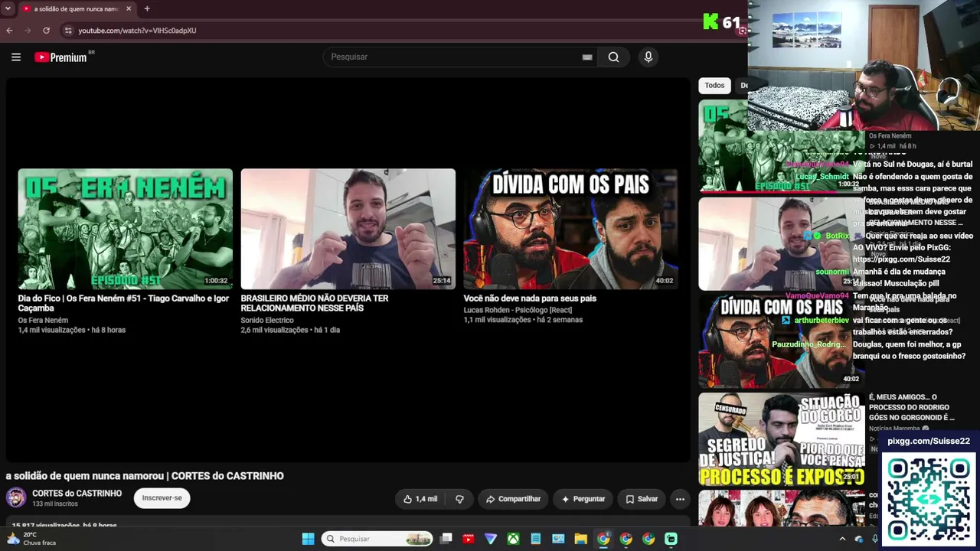Open the Windows Start menu

click(308, 539)
